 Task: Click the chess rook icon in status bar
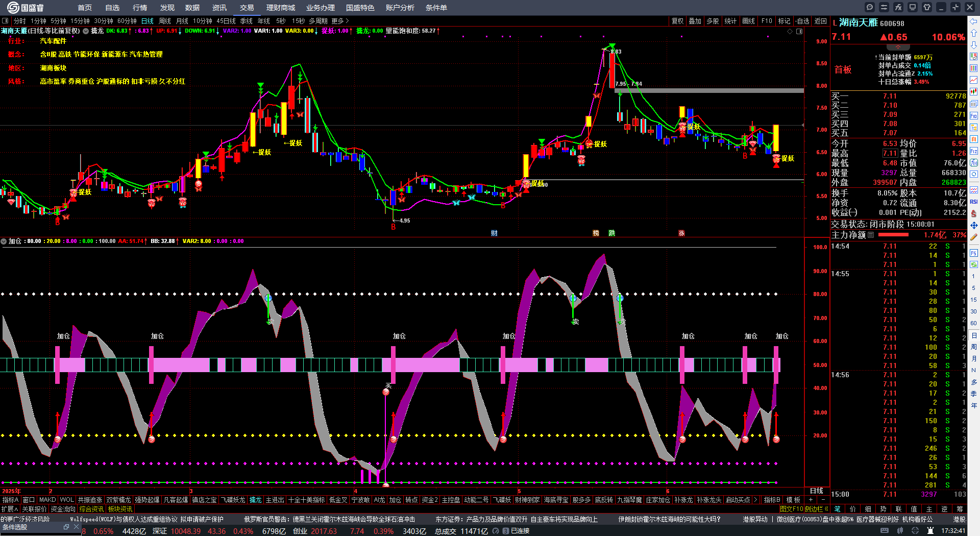click(x=930, y=531)
